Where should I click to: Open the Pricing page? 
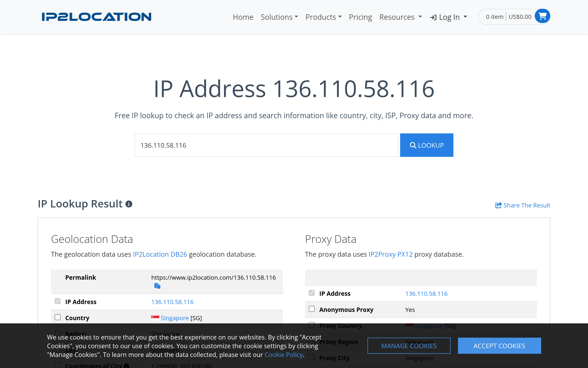pos(360,17)
